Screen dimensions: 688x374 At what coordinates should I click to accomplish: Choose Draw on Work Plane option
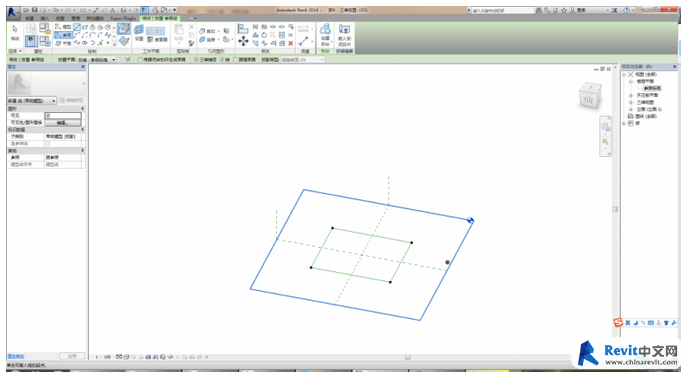(124, 29)
